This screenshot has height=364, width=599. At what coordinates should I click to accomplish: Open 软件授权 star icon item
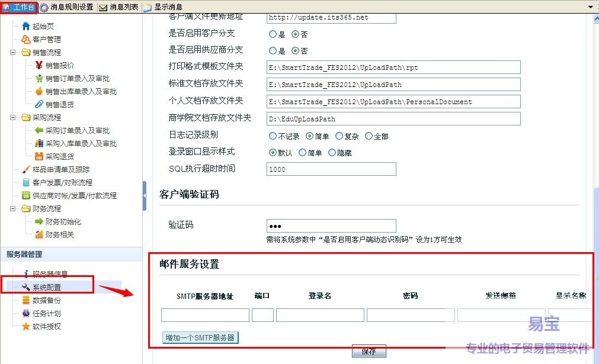tap(46, 326)
